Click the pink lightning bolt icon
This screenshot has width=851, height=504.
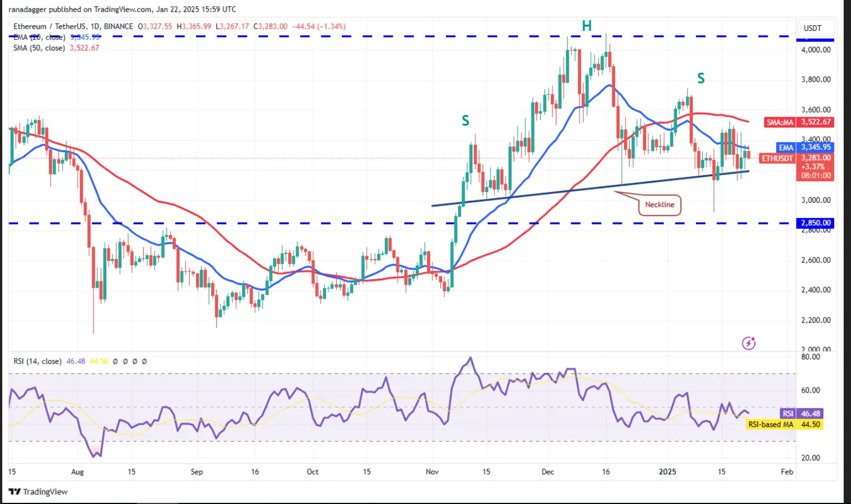(x=748, y=343)
